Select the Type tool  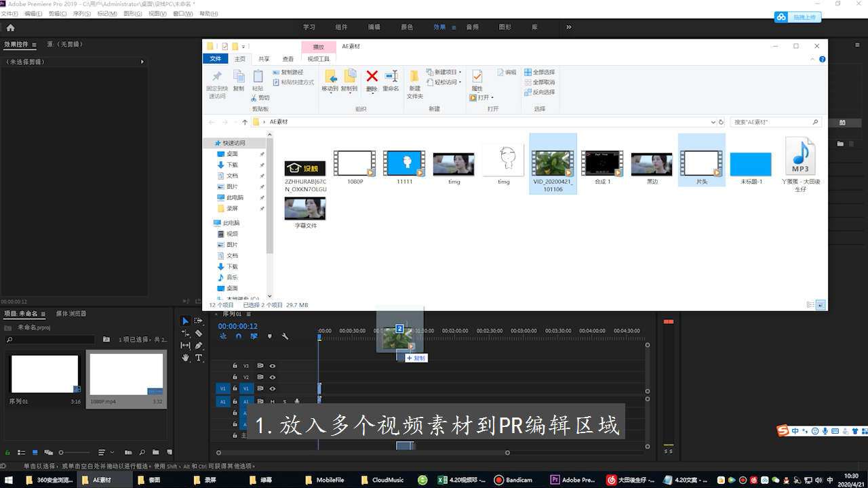coord(199,358)
